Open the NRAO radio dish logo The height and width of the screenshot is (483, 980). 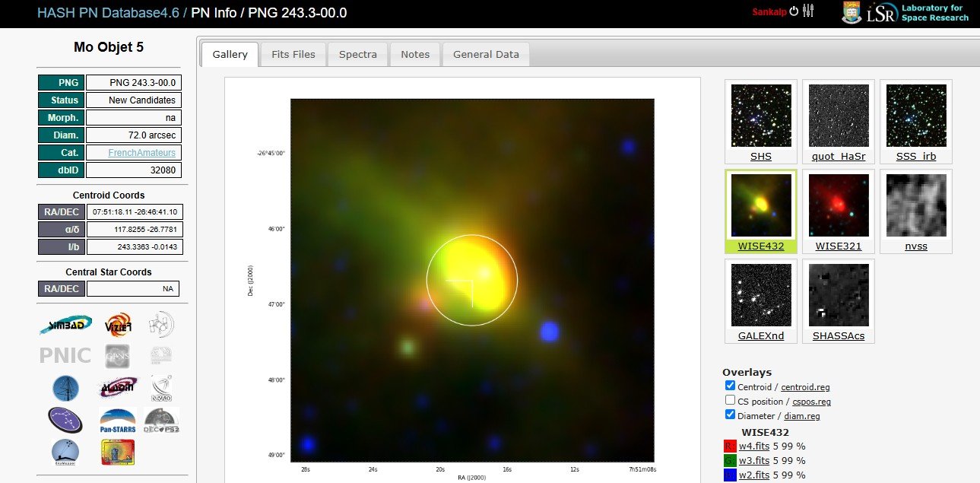click(161, 387)
